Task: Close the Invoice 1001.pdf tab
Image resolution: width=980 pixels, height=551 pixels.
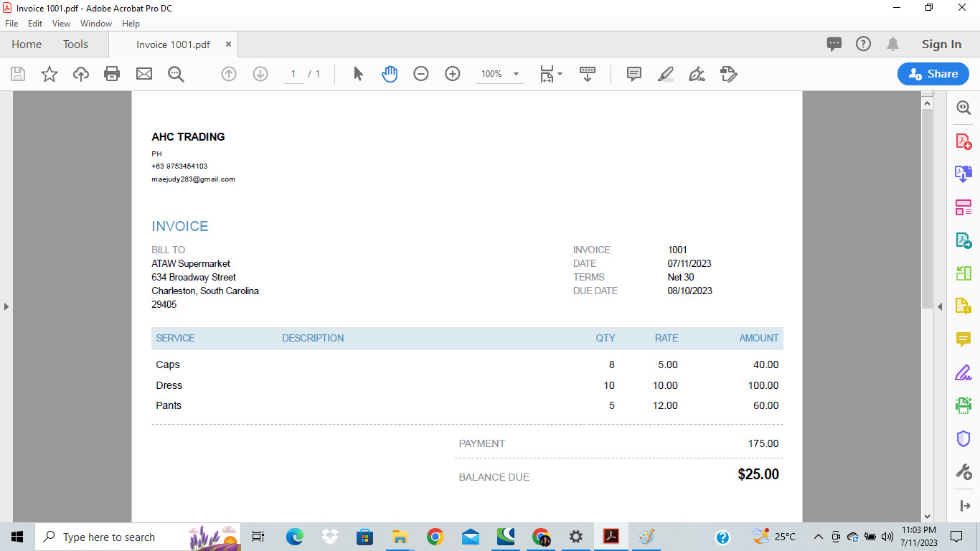Action: coord(228,44)
